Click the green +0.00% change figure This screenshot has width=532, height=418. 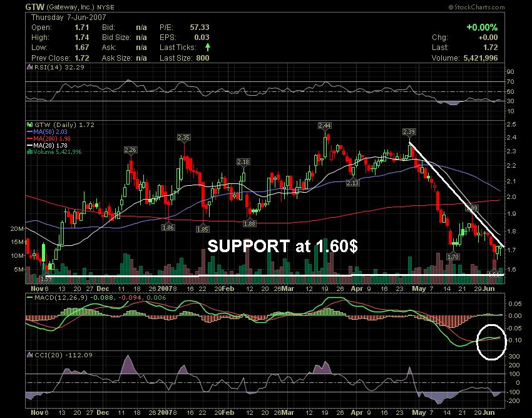[x=482, y=27]
